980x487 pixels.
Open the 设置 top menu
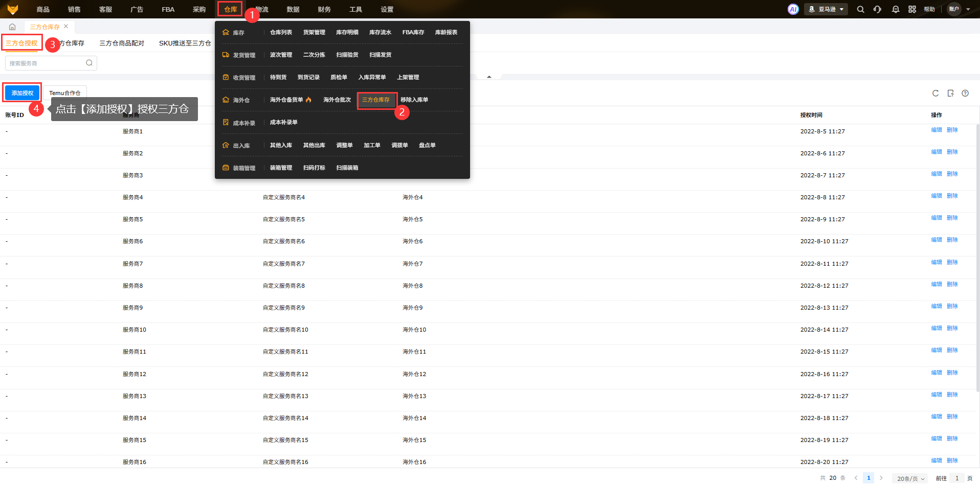387,9
